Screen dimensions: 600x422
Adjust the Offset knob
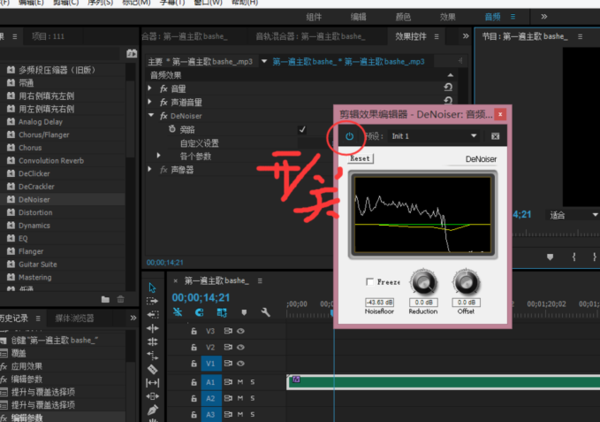(x=466, y=282)
